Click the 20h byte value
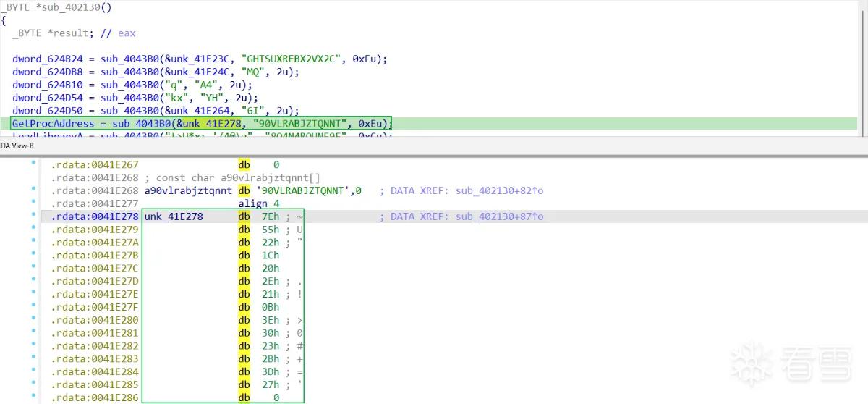The width and height of the screenshot is (868, 404). (x=272, y=269)
